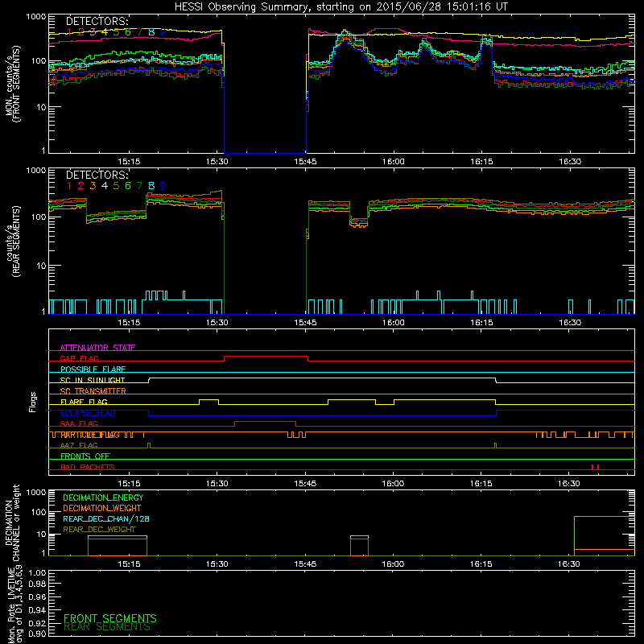Click the FRONTS_OFF flag label
The image size is (644, 644).
point(85,456)
